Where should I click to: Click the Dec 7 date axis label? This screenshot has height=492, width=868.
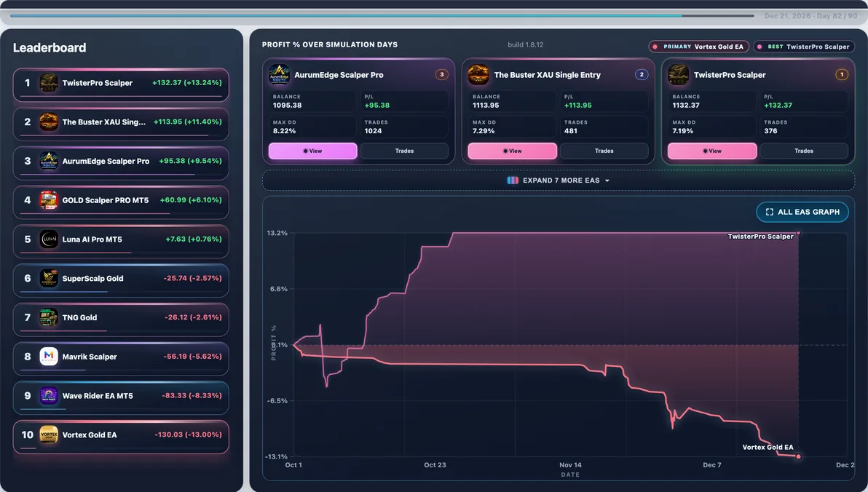712,465
